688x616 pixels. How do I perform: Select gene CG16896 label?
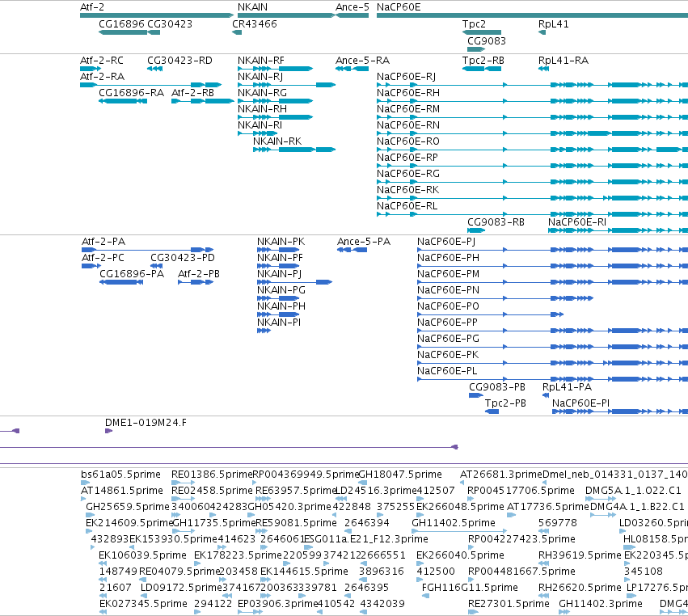point(121,24)
